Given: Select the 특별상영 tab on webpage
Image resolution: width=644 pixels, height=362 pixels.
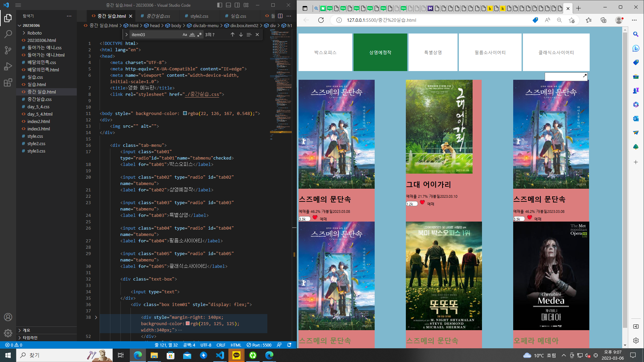Looking at the screenshot, I should click(433, 52).
